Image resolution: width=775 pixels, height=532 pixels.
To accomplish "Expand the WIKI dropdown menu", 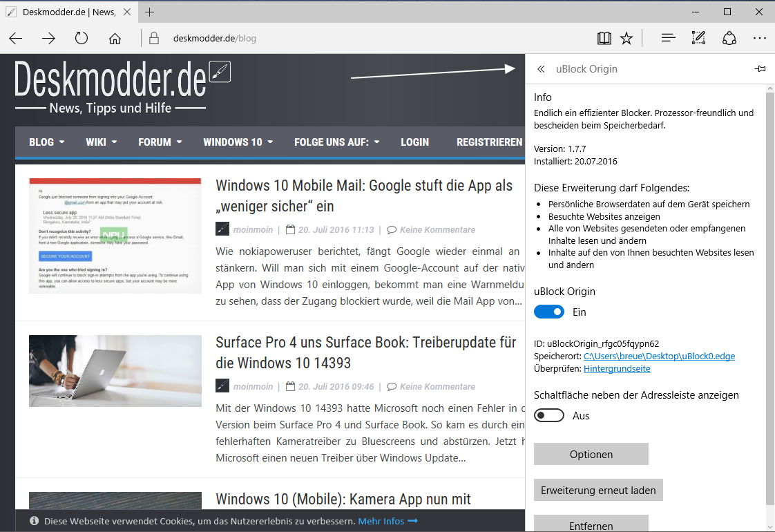I will 102,142.
